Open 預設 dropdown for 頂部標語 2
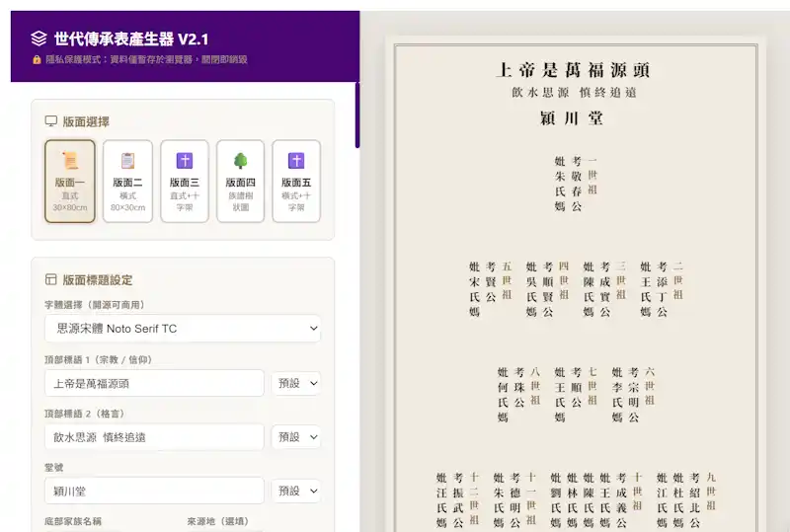This screenshot has width=790, height=532. click(296, 437)
